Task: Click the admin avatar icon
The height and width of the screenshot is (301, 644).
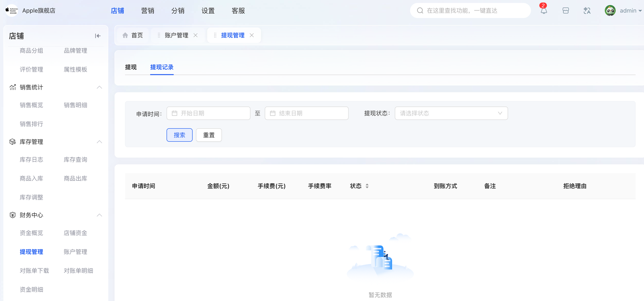Action: (x=610, y=11)
